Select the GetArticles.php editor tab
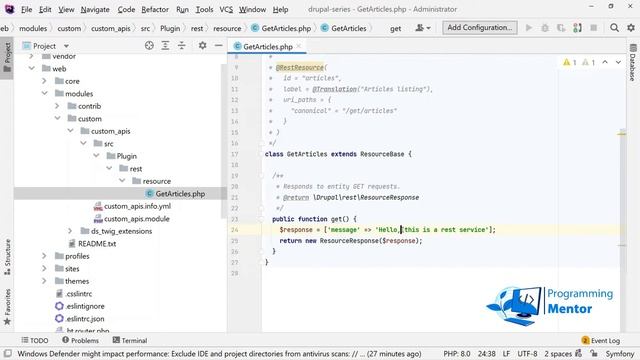The height and width of the screenshot is (360, 640). pyautogui.click(x=268, y=47)
